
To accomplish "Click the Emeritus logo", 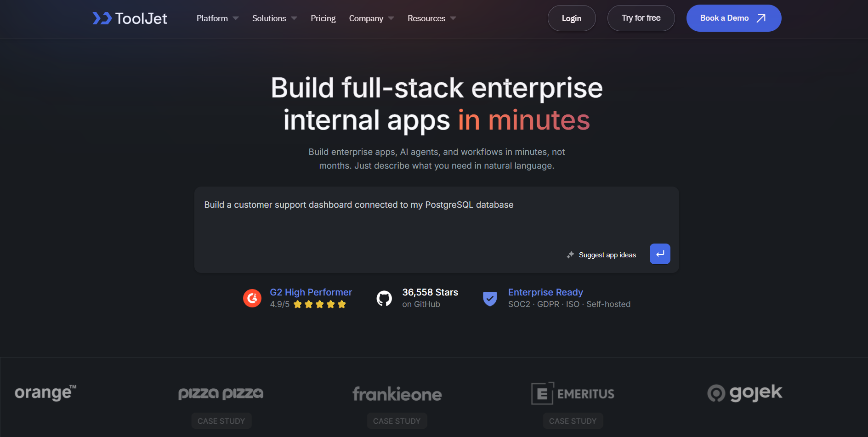I will 573,393.
